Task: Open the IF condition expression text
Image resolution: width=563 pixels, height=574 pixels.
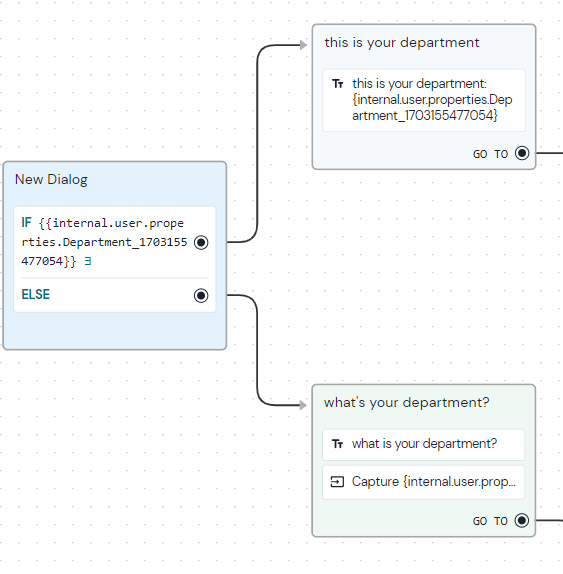Action: [104, 242]
